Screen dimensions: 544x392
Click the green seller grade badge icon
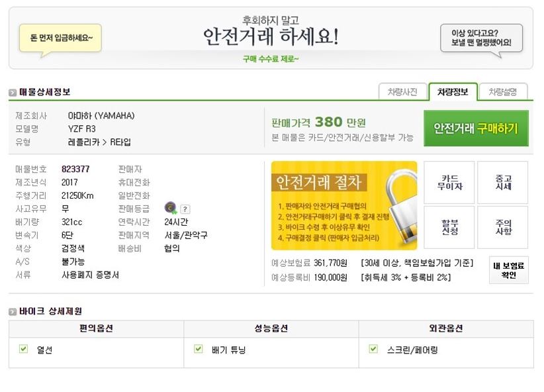[169, 208]
